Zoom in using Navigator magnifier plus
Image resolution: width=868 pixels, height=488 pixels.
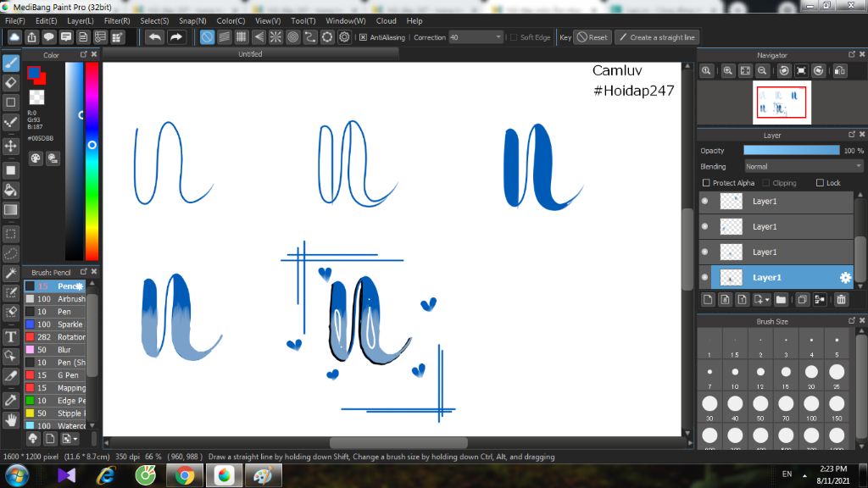point(728,71)
